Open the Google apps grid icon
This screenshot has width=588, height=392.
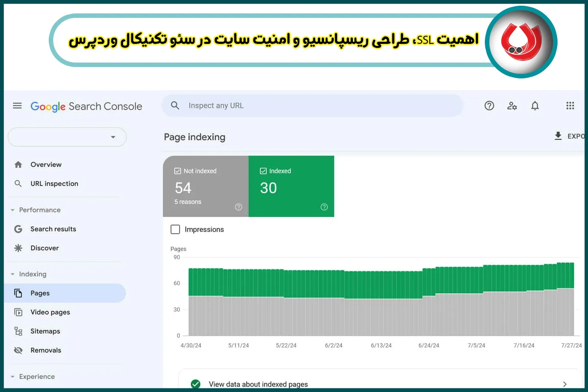(570, 106)
